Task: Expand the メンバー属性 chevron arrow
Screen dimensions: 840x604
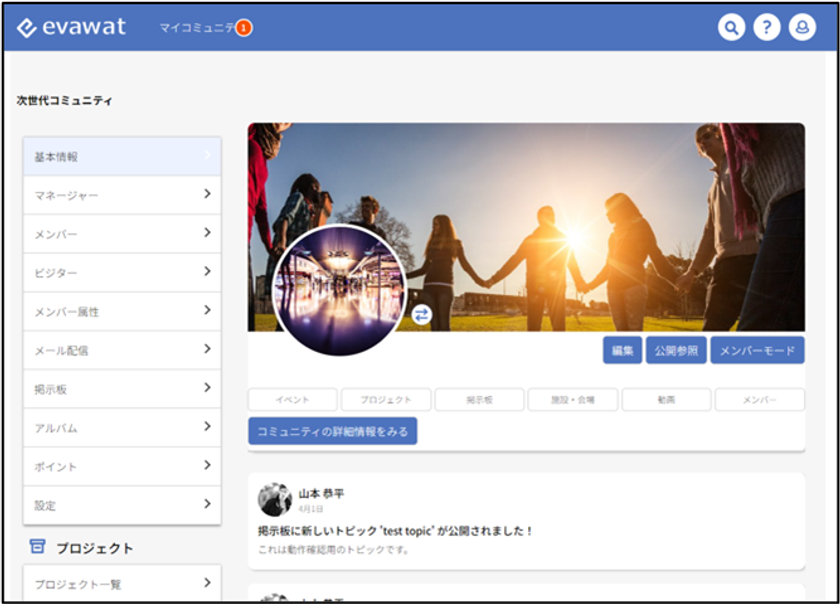Action: pyautogui.click(x=207, y=310)
